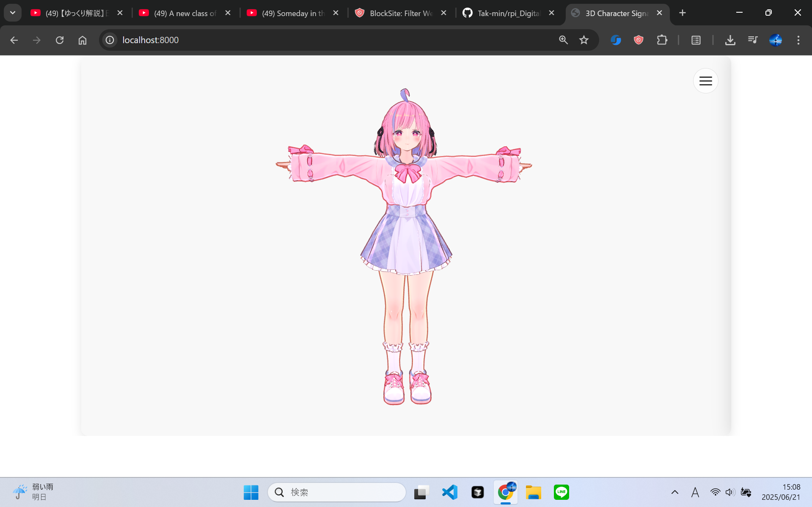Click the browser back button
The height and width of the screenshot is (507, 812).
14,40
